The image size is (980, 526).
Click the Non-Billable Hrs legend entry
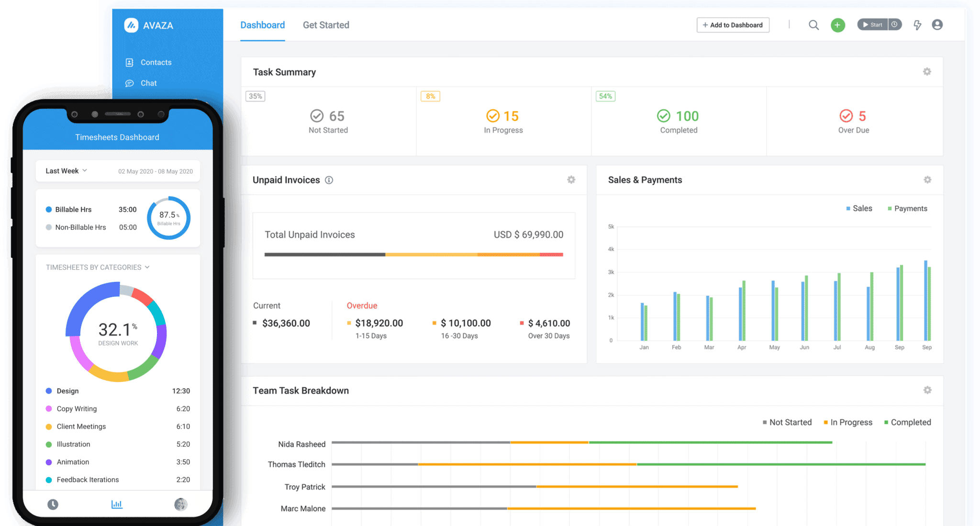[x=91, y=227]
